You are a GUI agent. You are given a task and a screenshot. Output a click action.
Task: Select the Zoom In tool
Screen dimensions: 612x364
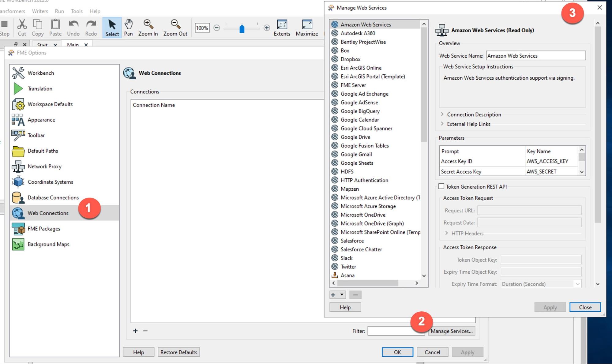tap(148, 27)
